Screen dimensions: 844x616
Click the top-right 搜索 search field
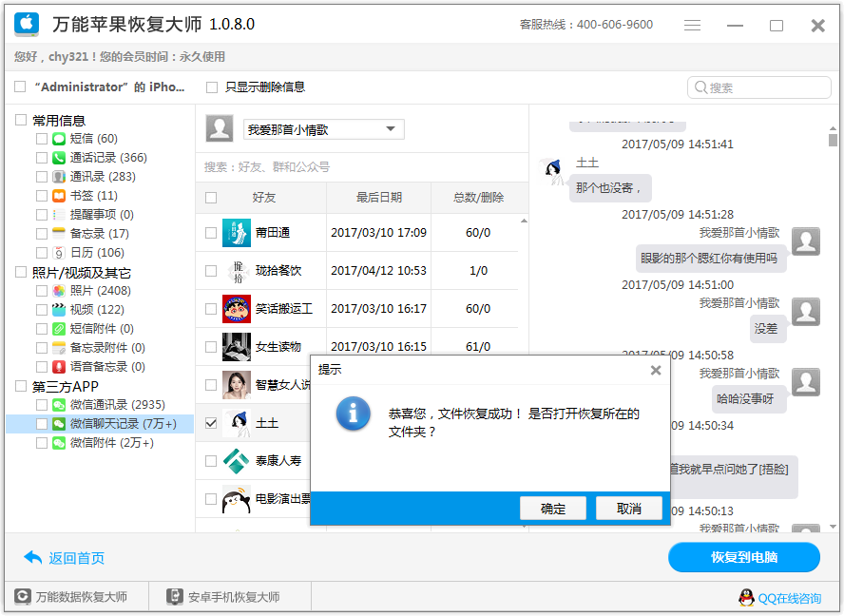click(759, 87)
